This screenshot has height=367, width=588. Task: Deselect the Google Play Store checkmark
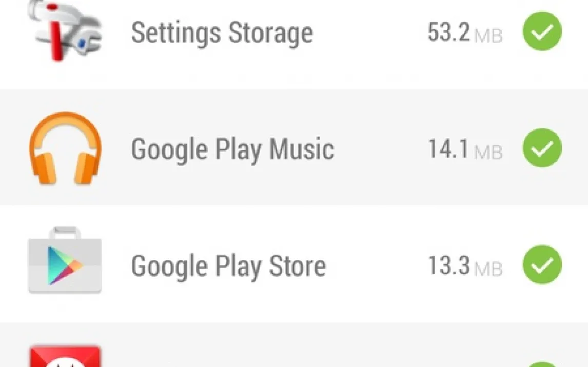pos(542,265)
